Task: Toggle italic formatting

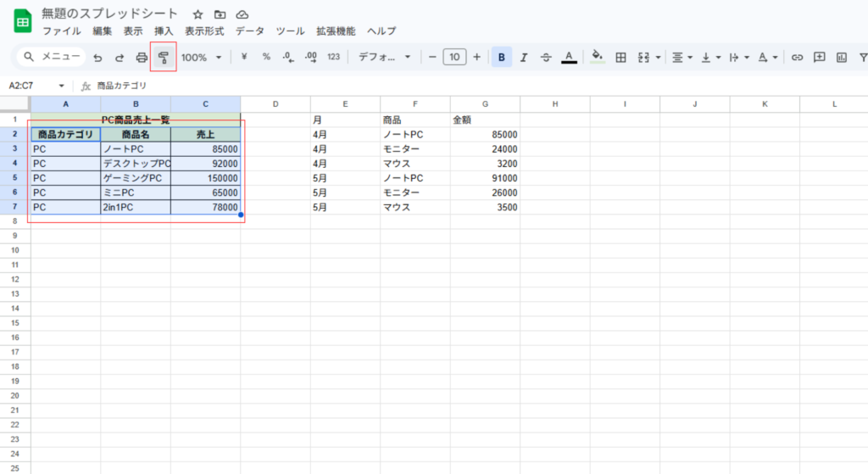Action: (524, 58)
